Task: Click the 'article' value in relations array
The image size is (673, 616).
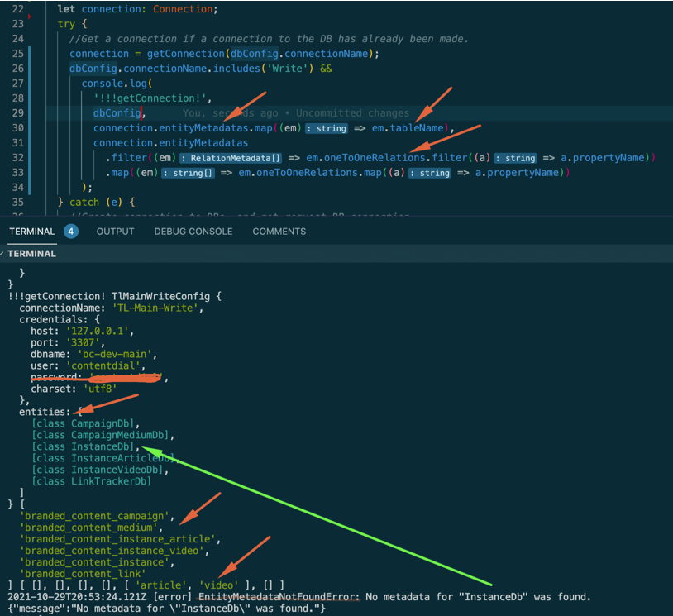Action: click(x=160, y=585)
